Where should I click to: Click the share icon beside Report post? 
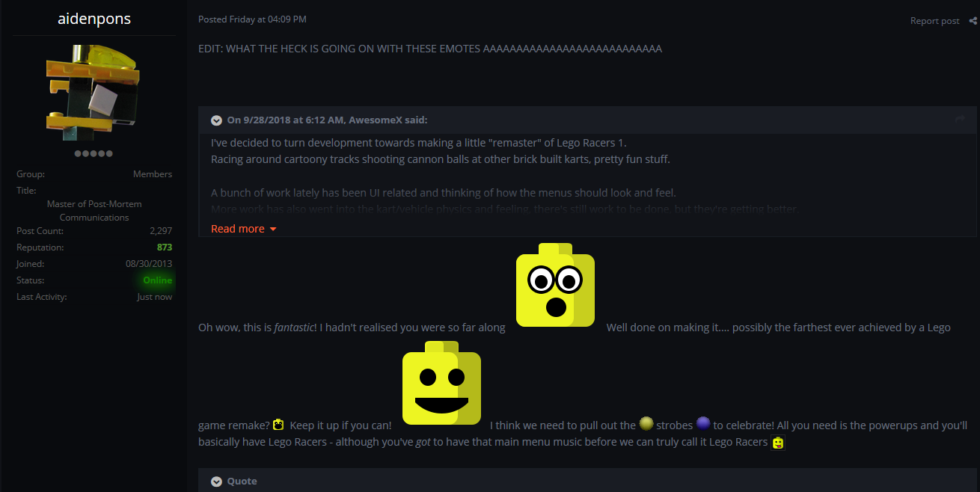point(972,21)
